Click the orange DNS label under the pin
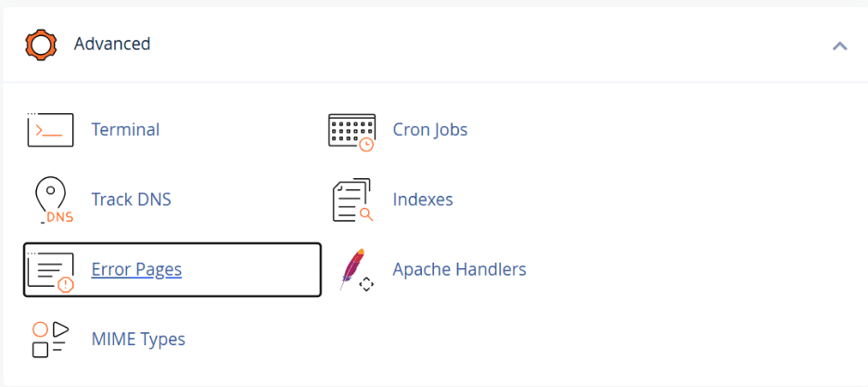Screen dimensions: 868x387 pos(59,218)
